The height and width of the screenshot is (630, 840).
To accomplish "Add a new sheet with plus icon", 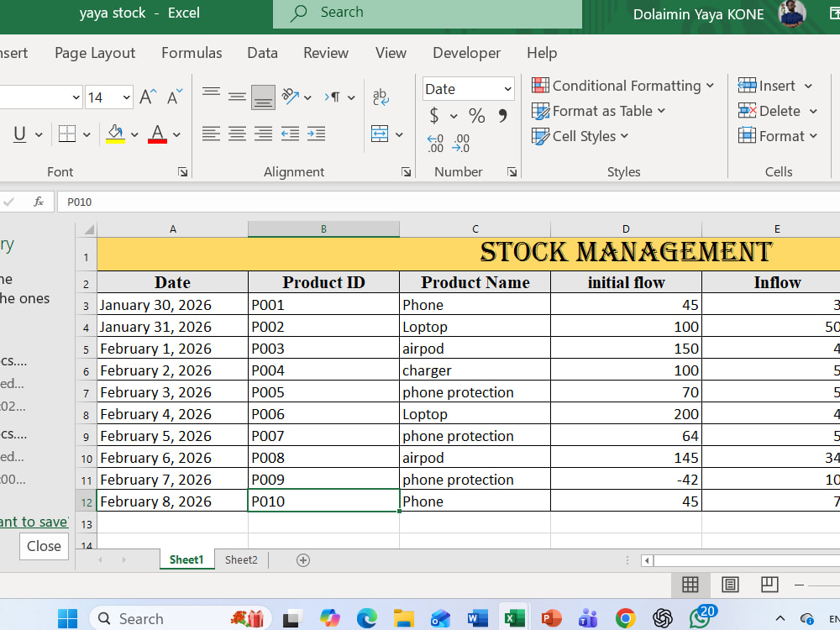I will pos(303,560).
